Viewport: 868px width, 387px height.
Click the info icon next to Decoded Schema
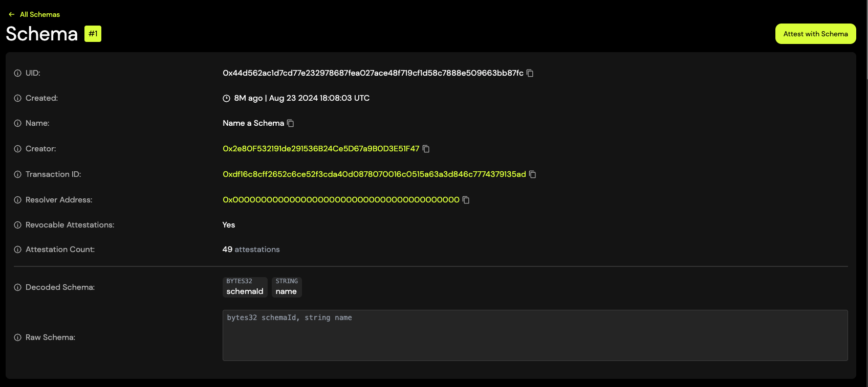[x=17, y=287]
